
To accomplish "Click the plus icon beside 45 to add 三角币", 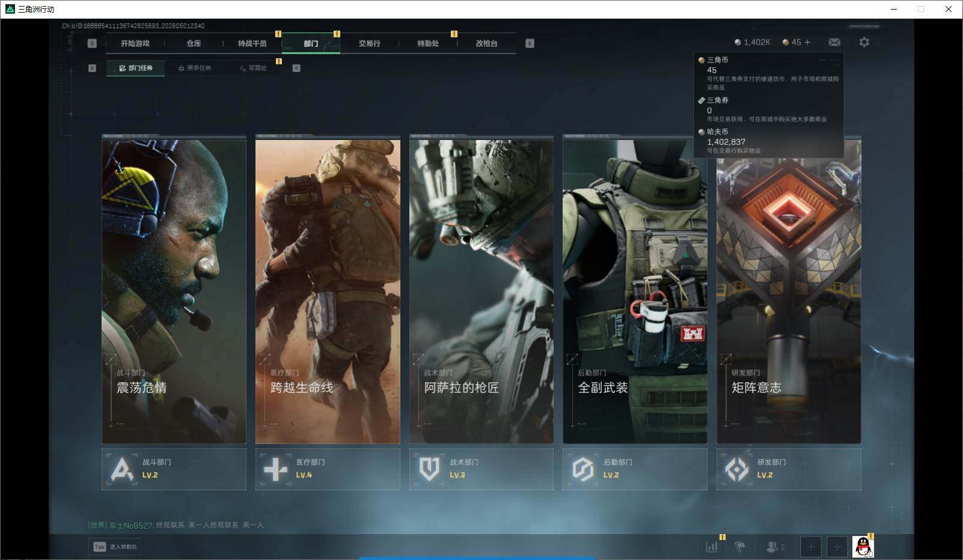I will 807,42.
